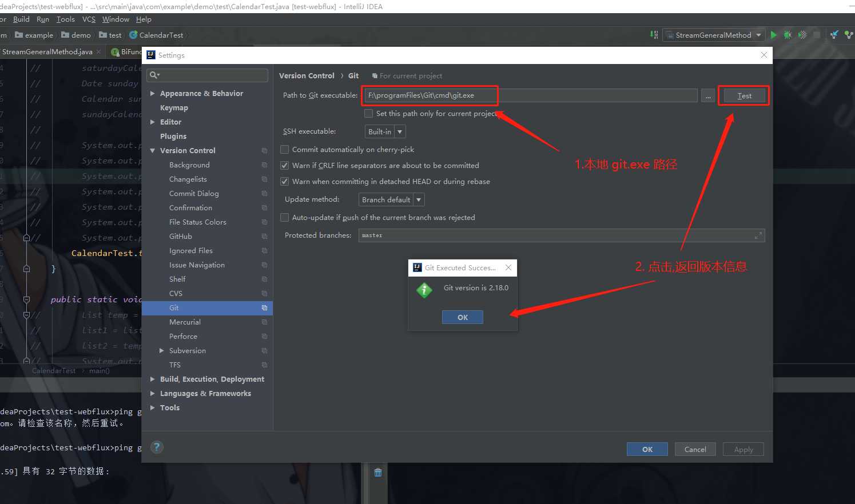Expand the Tools settings group
This screenshot has height=504, width=855.
(153, 407)
